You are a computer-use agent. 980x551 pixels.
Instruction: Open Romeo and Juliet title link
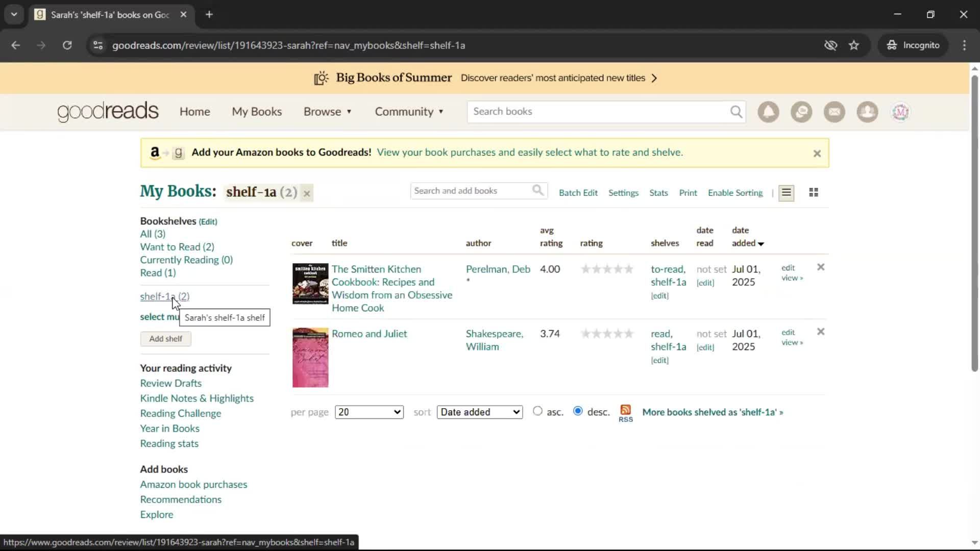[x=369, y=334]
